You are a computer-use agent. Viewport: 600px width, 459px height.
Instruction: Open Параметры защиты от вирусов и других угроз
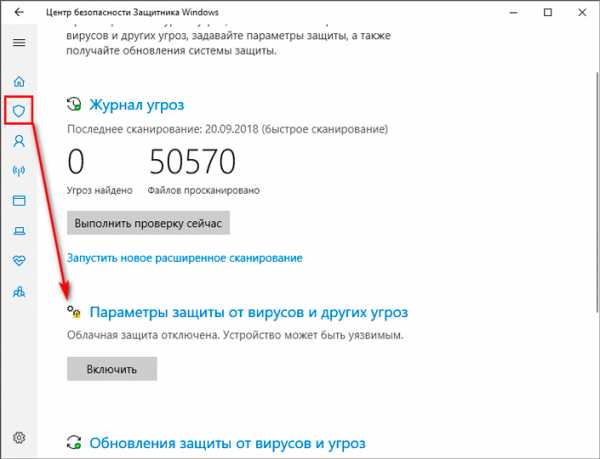click(x=249, y=313)
